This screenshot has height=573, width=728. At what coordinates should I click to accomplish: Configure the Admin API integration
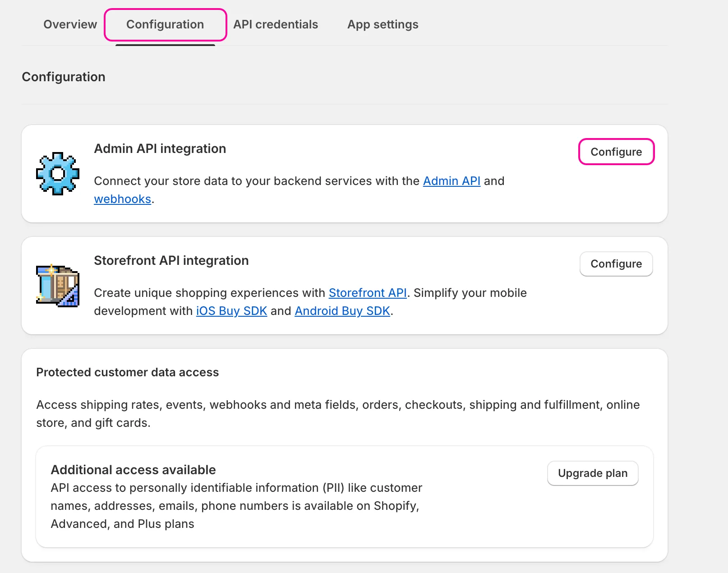pyautogui.click(x=616, y=152)
